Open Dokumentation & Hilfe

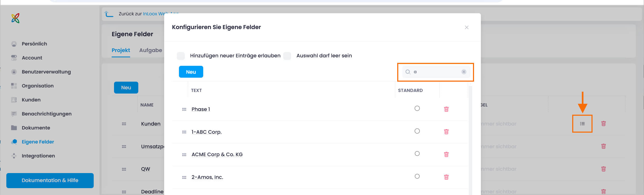click(50, 180)
